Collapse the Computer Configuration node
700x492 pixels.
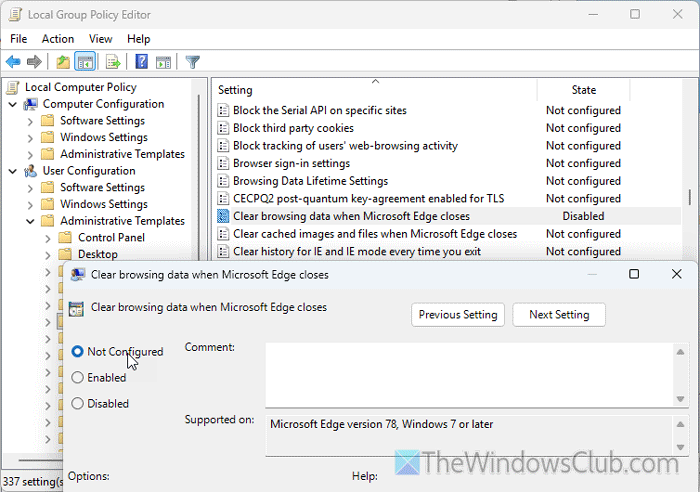[13, 104]
